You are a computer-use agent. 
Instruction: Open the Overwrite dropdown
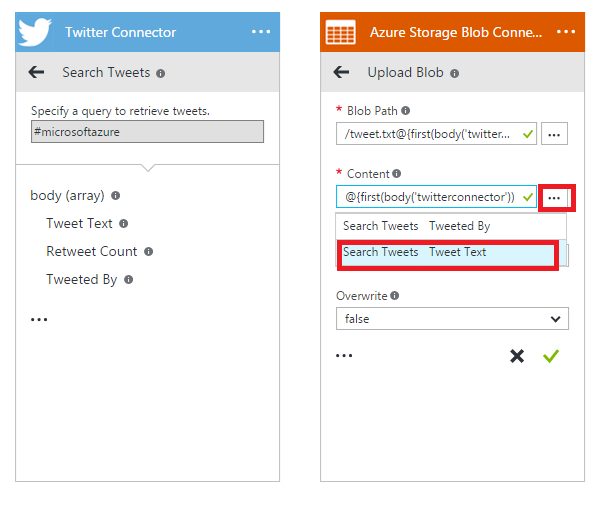(452, 319)
